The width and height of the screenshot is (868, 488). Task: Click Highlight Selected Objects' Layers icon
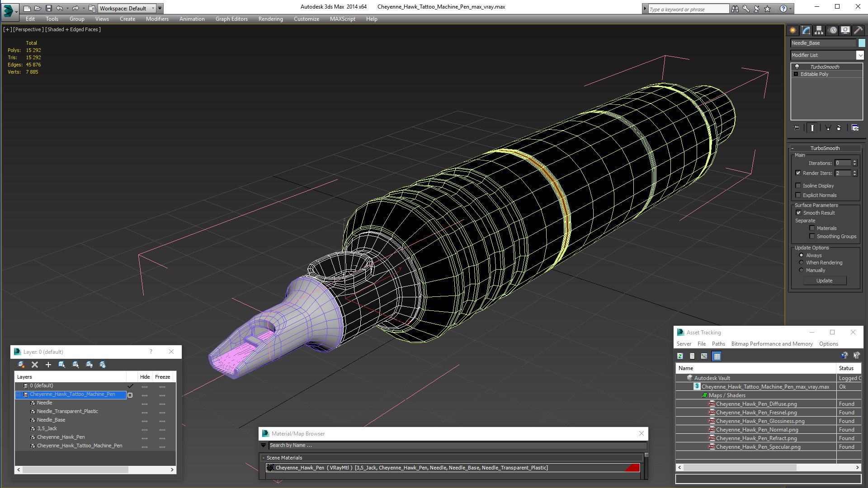coord(75,365)
